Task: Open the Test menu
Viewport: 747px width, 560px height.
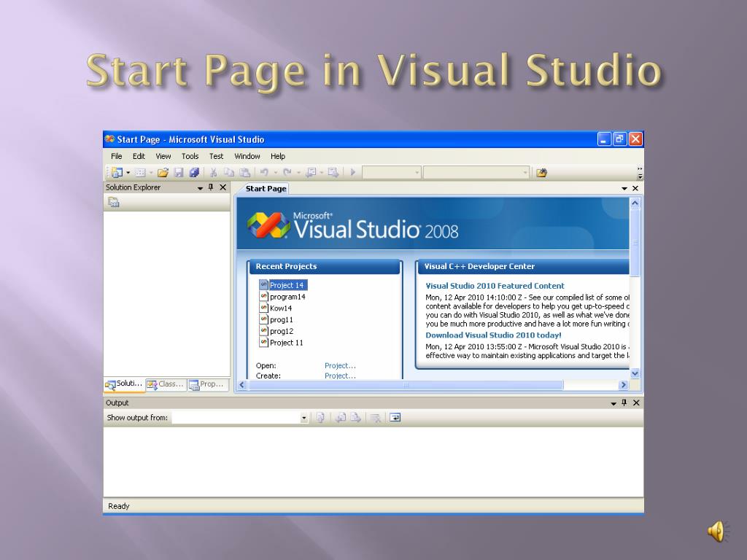Action: 216,156
